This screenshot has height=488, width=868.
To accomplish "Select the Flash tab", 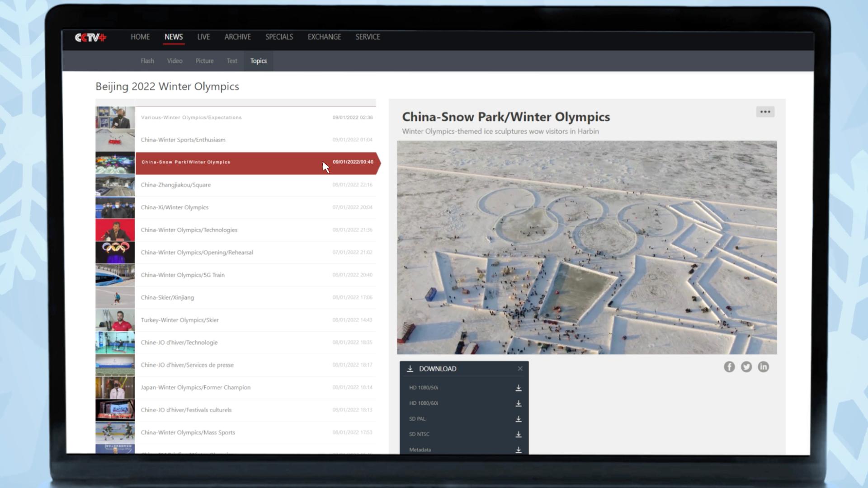I will (x=147, y=61).
